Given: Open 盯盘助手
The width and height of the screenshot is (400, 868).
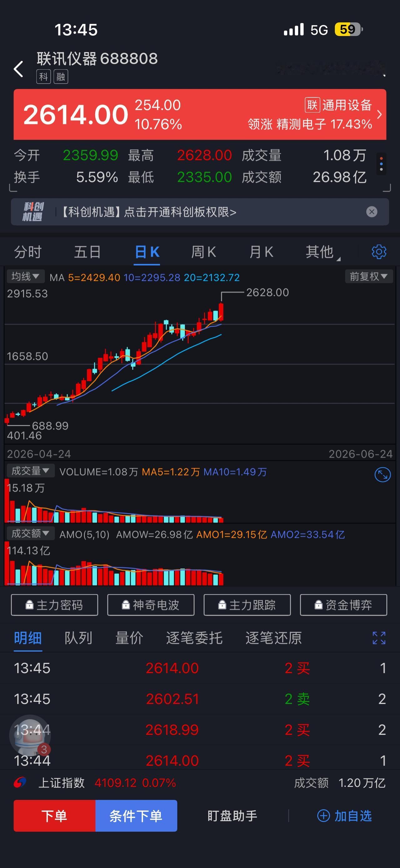Looking at the screenshot, I should coord(232,816).
